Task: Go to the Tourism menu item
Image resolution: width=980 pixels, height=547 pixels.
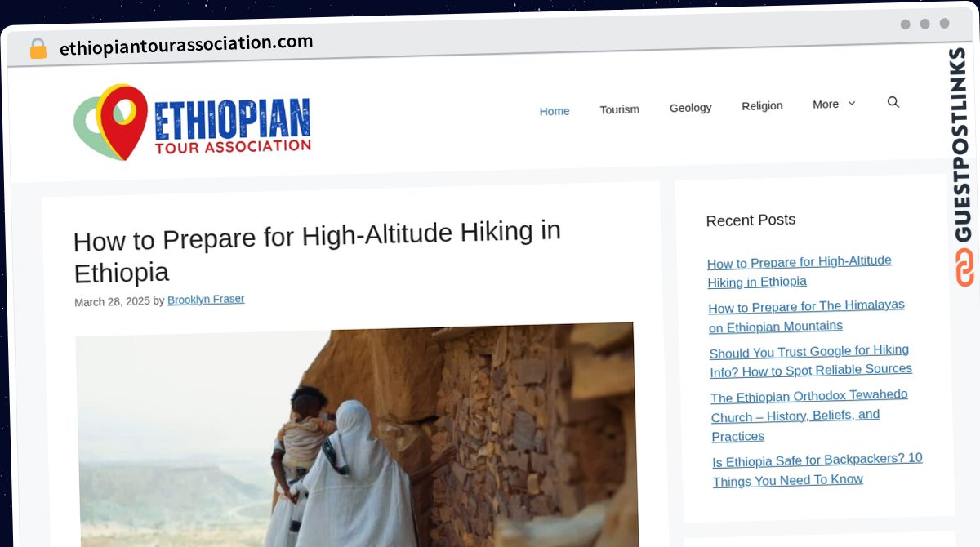Action: (x=619, y=109)
